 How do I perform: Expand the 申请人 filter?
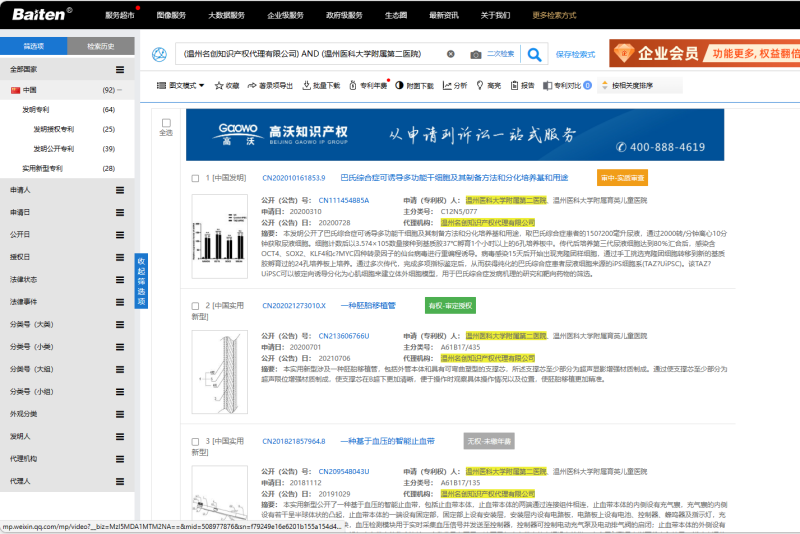[120, 190]
